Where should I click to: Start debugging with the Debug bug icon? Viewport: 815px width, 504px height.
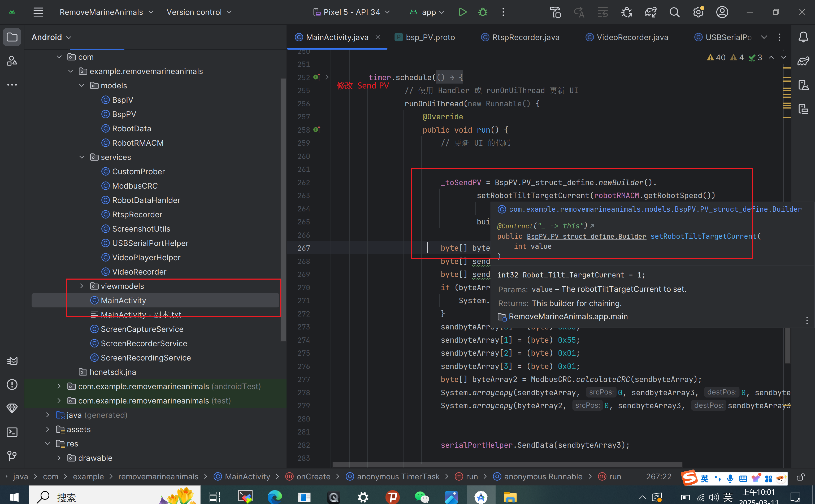483,12
